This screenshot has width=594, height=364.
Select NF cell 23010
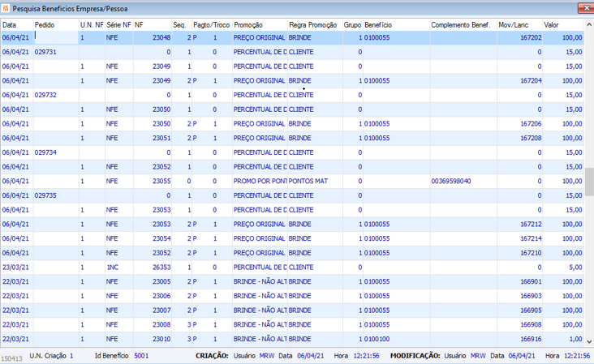[x=153, y=339]
